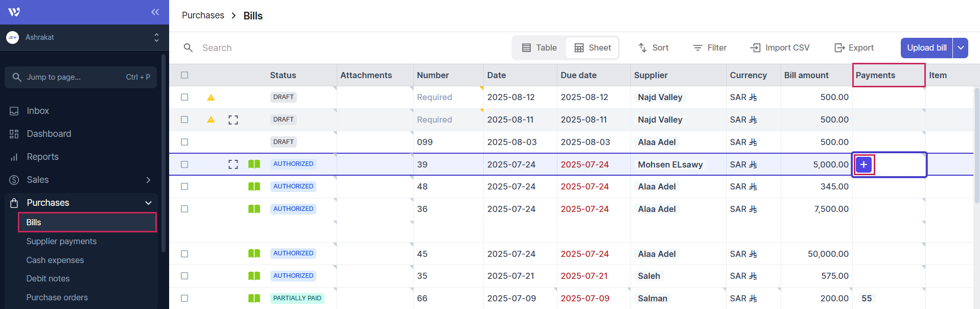The width and height of the screenshot is (980, 309).
Task: Collapse the sidebar with double chevron icon
Action: pos(155,12)
